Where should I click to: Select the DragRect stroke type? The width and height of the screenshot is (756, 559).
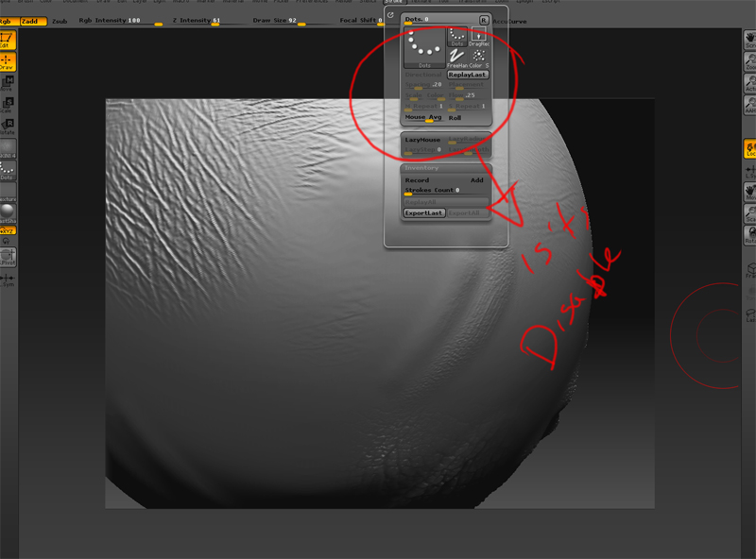pyautogui.click(x=478, y=37)
